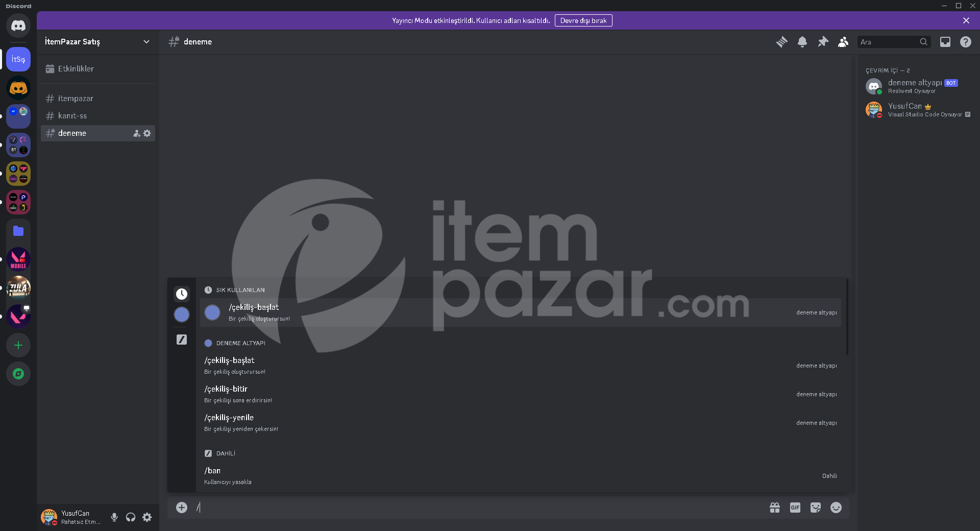Choose highlighted /çekiliş-başlat frequent command
Viewport: 980px width, 531px height.
[x=521, y=312]
